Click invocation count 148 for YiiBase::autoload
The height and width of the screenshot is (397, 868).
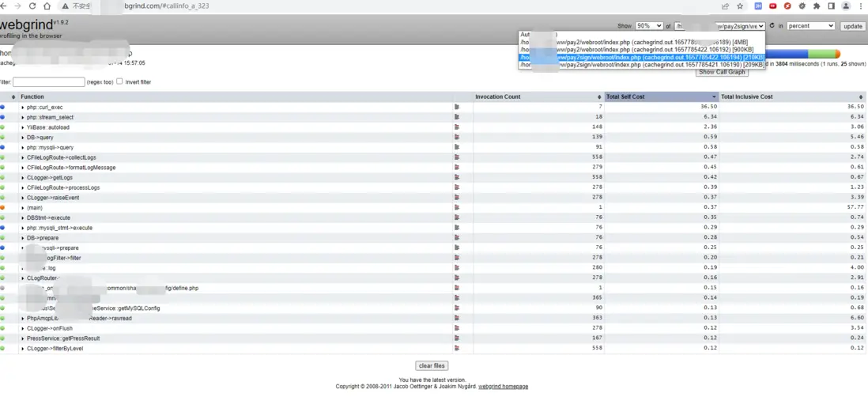click(596, 127)
